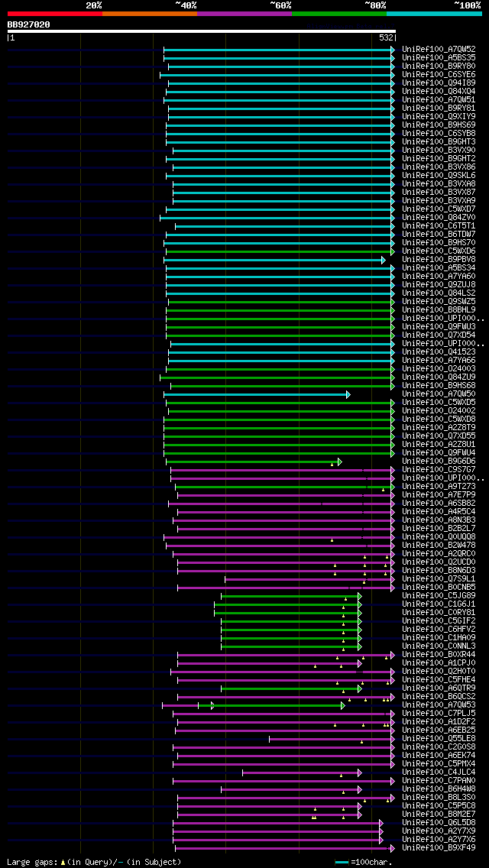Open hit UniRef100_Q84XQ4
Viewport: 489px width, 868px height.
[439, 92]
